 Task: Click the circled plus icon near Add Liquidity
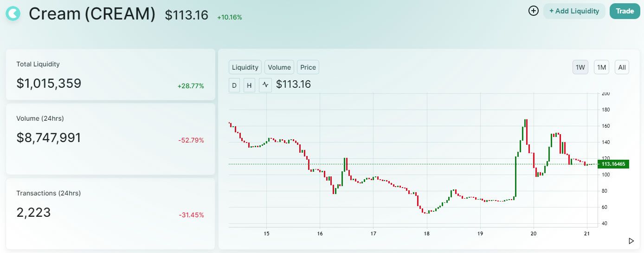(534, 11)
